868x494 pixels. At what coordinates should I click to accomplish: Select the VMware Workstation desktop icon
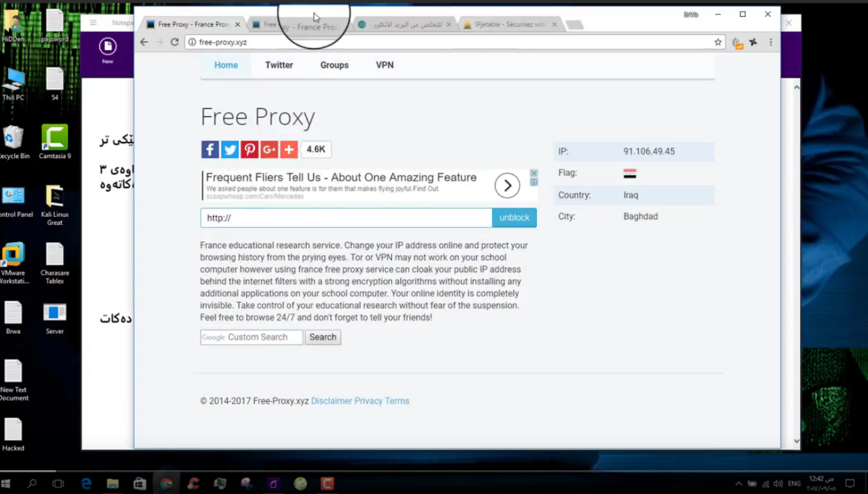point(14,264)
